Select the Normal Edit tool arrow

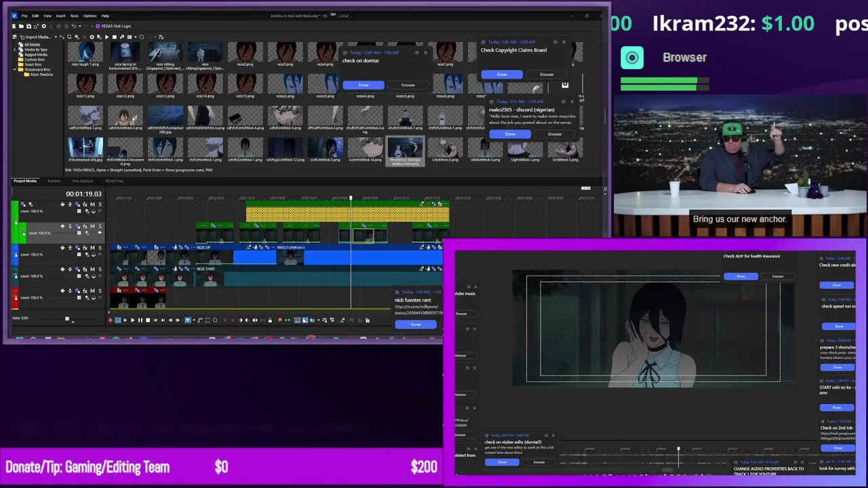coord(188,320)
